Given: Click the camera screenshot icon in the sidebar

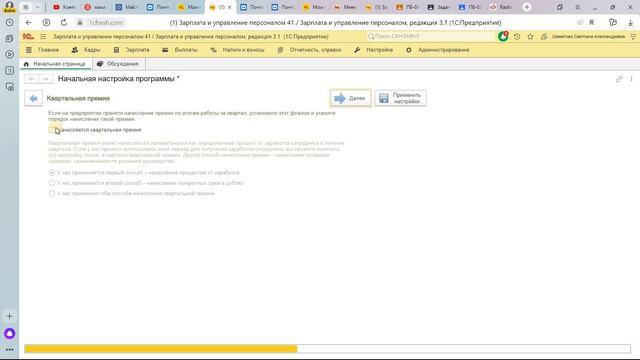Looking at the screenshot, I should pos(9,87).
